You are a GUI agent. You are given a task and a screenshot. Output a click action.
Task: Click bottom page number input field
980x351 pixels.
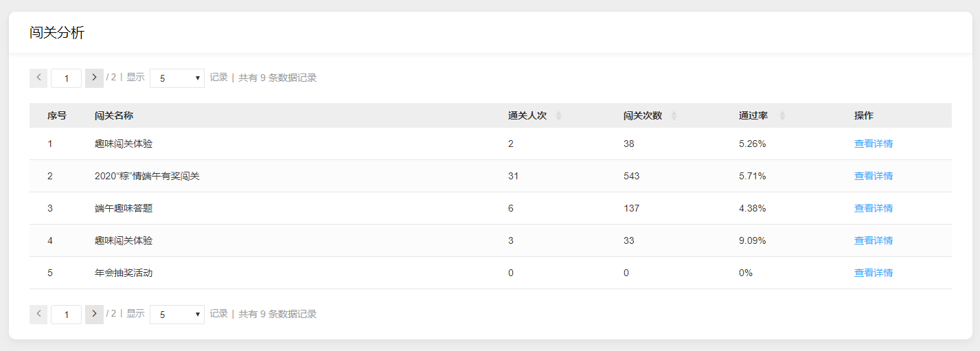point(66,315)
